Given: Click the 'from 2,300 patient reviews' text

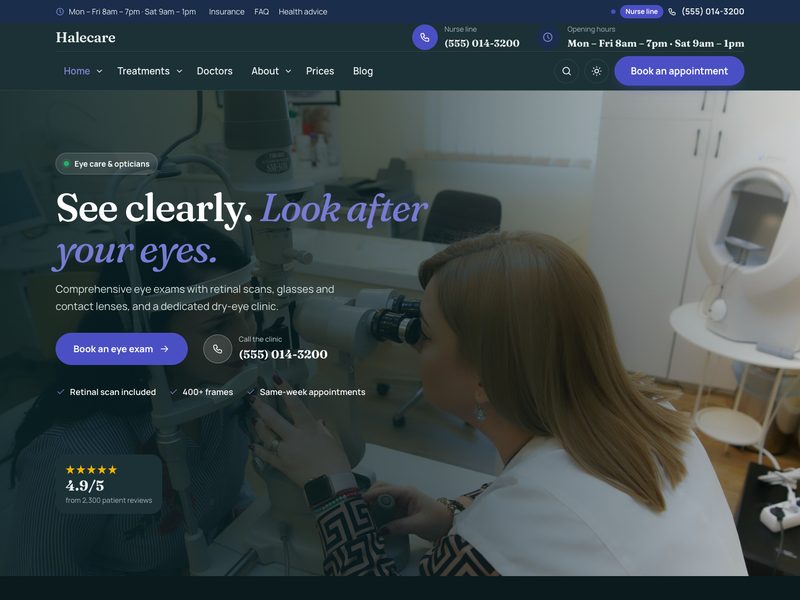Looking at the screenshot, I should (x=109, y=501).
